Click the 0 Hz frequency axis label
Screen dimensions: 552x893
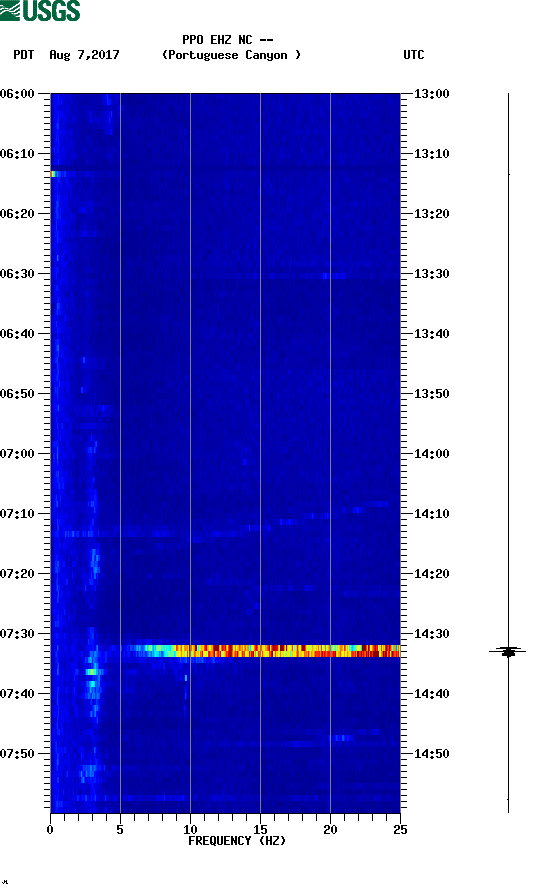50,830
